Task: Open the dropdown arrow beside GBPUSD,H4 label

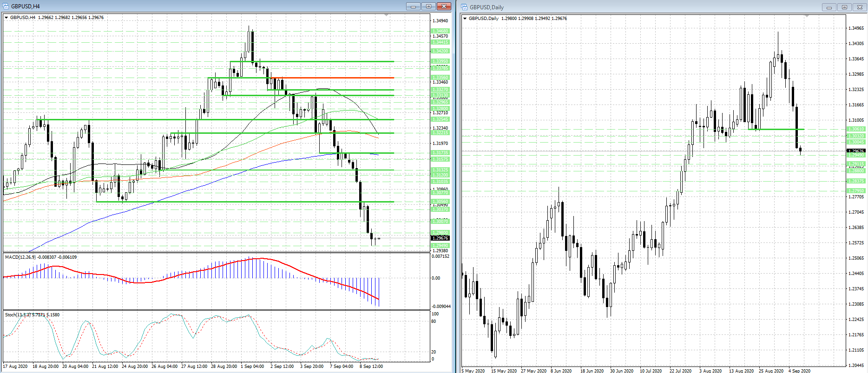Action: pos(7,18)
